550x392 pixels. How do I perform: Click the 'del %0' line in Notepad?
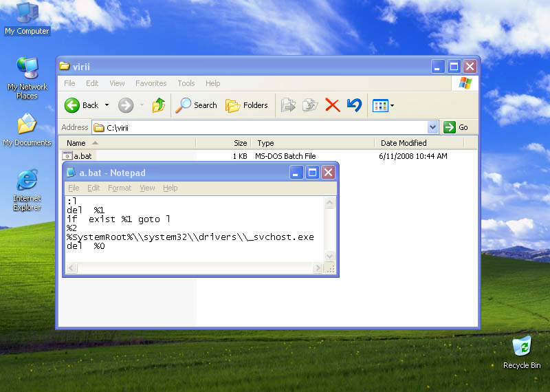85,246
